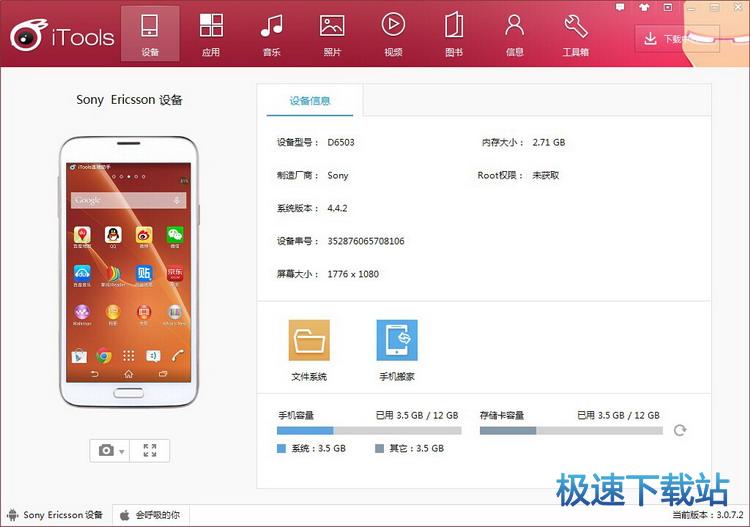Click the memory size 2.71 GB

[549, 142]
